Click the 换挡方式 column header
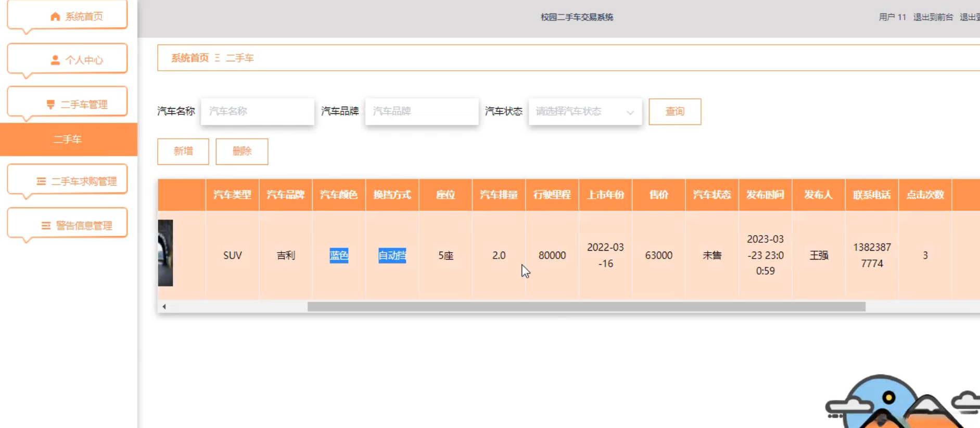Viewport: 980px width, 428px height. click(x=392, y=195)
